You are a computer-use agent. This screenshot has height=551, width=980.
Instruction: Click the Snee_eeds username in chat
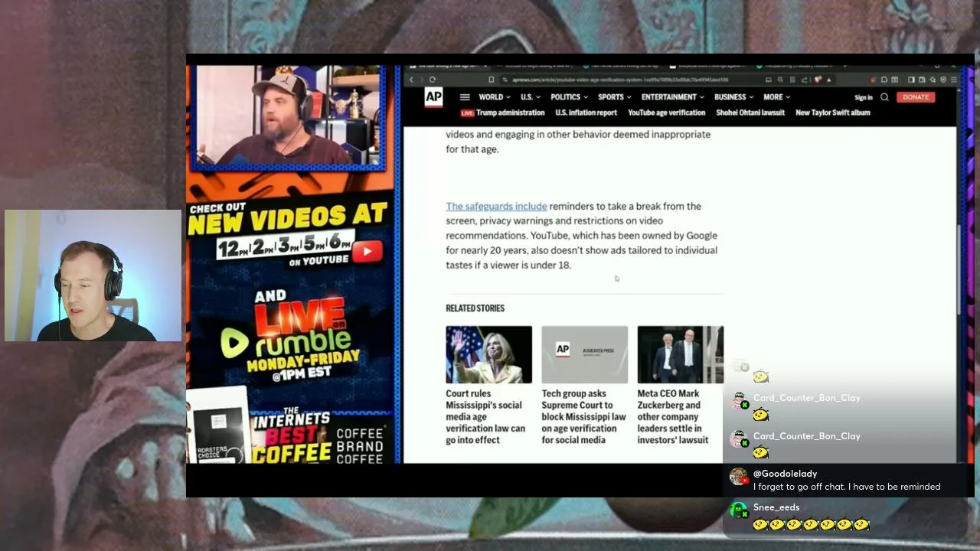[x=776, y=507]
